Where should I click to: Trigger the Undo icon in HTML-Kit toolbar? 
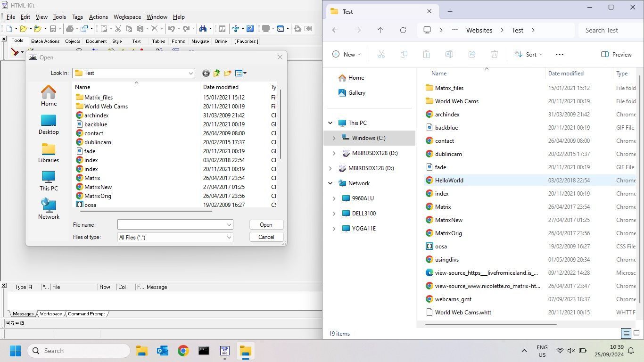coord(172,28)
